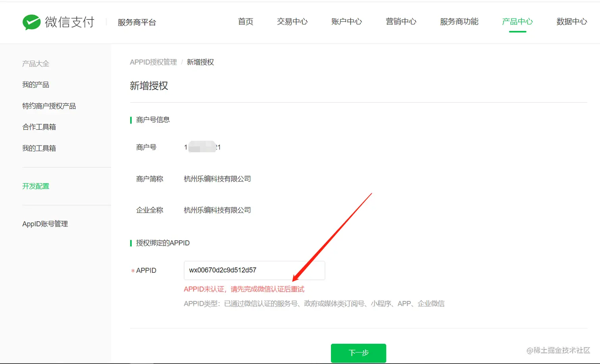Click the 新增授权 page heading
Screen dimensions: 600x364
(149, 86)
